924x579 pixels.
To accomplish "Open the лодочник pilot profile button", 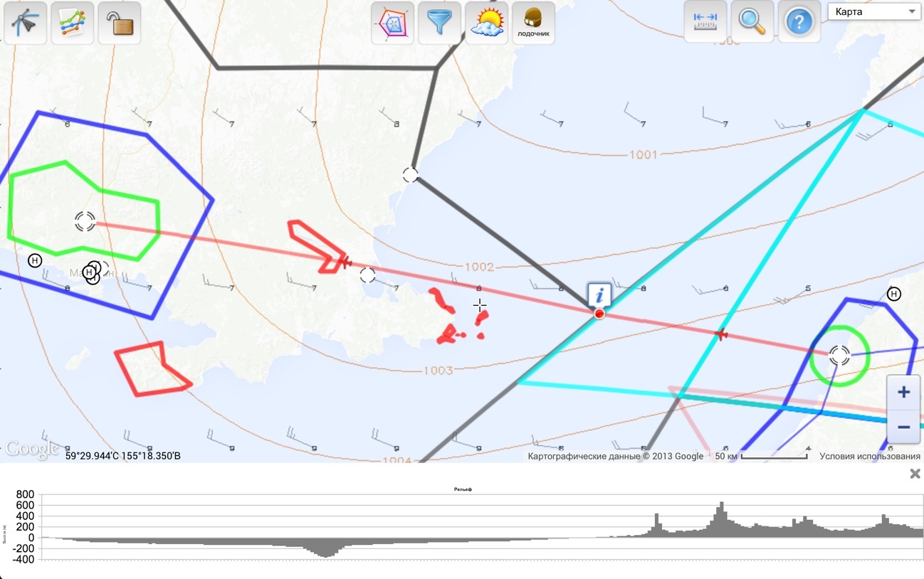I will (x=533, y=23).
